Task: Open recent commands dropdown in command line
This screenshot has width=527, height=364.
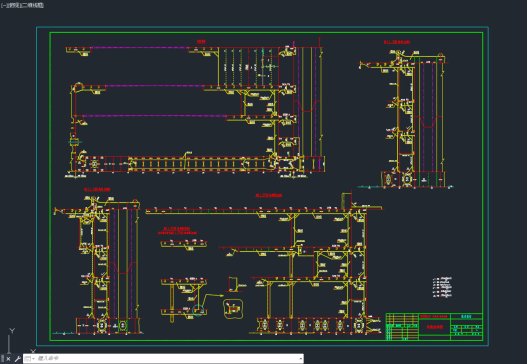Action: 29,359
